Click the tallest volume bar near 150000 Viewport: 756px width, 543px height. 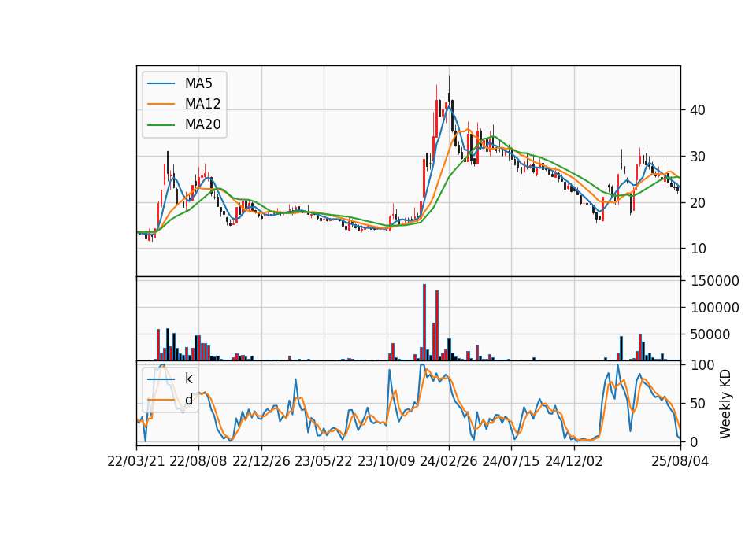coord(424,323)
